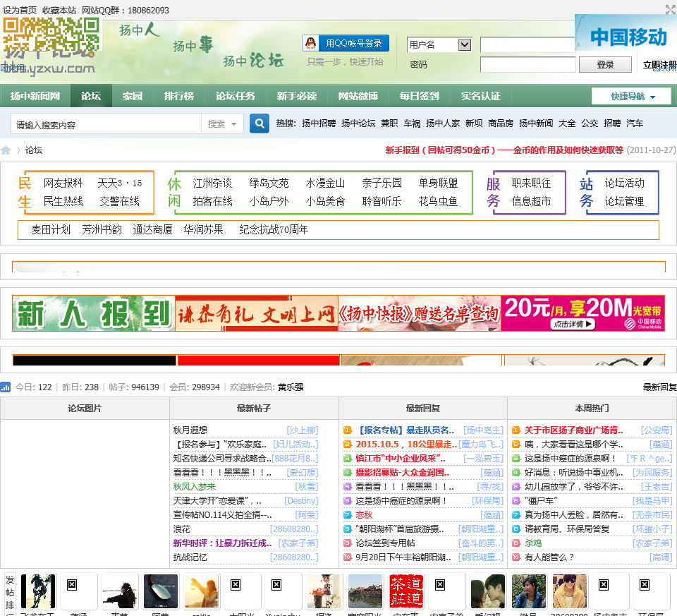The image size is (677, 616).
Task: Open the 小岛美食 board
Action: point(325,201)
